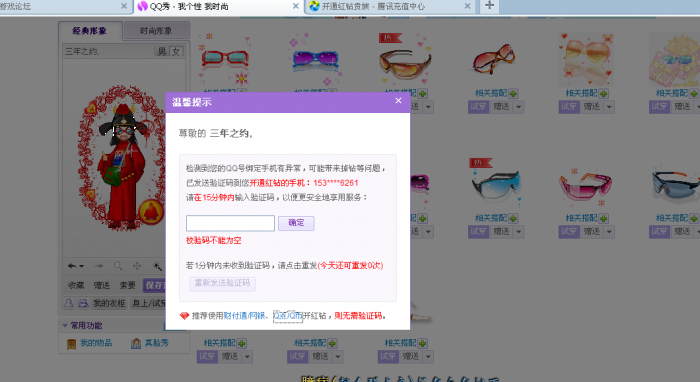Viewport: 700px width, 382px height.
Task: Select the four-arrow move tool
Action: point(137,266)
